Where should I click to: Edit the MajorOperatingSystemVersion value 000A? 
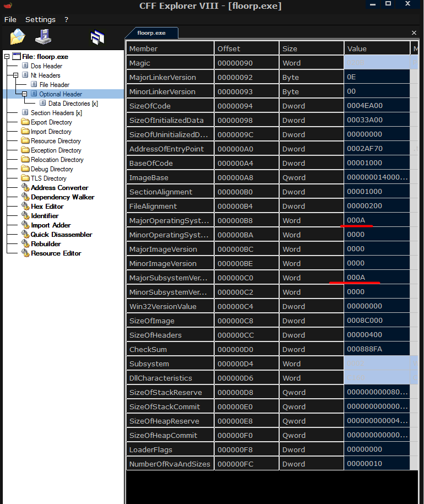(377, 220)
